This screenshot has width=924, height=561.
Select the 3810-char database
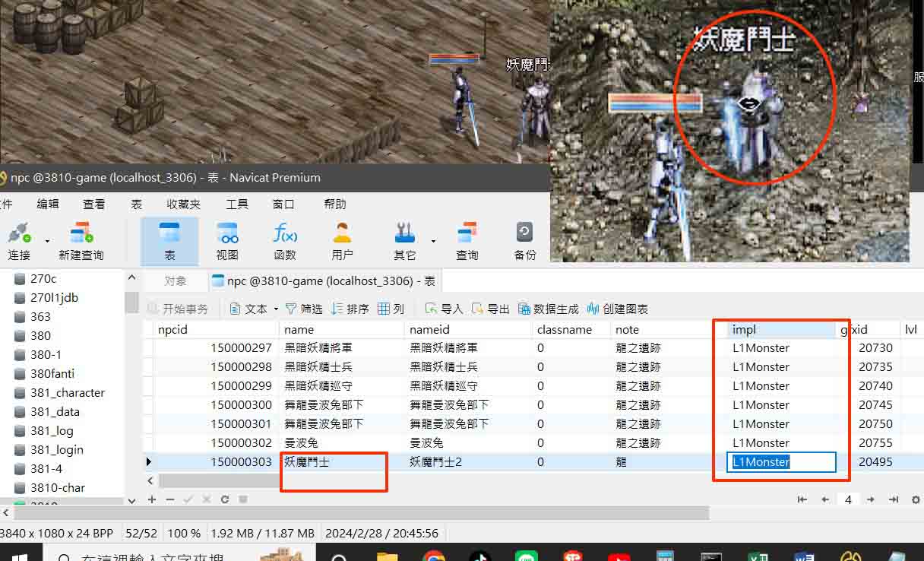pyautogui.click(x=58, y=487)
